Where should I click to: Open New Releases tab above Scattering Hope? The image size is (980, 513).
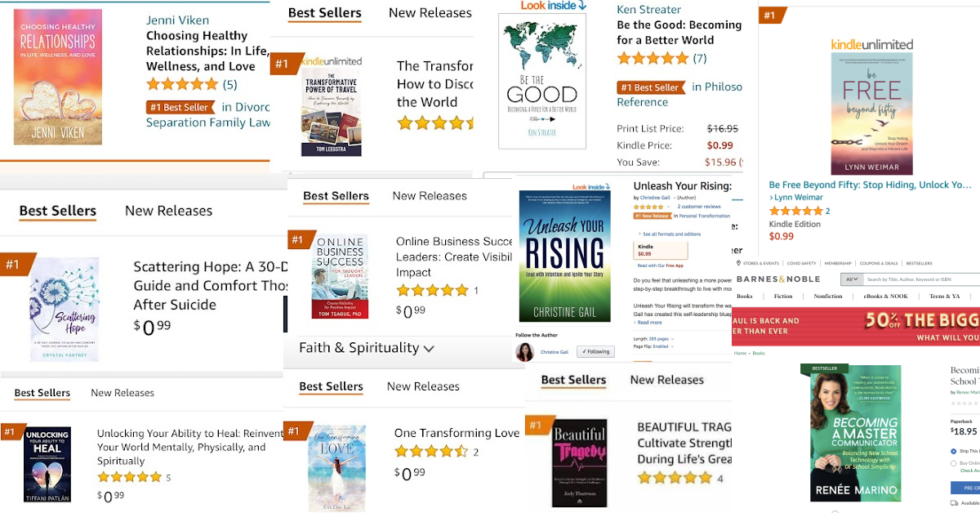[x=168, y=211]
